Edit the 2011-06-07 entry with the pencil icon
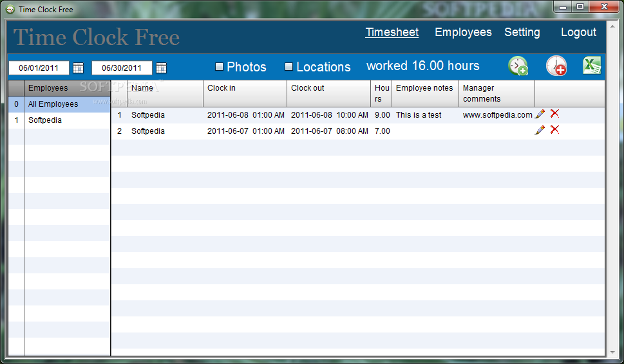This screenshot has height=364, width=624. click(x=540, y=130)
